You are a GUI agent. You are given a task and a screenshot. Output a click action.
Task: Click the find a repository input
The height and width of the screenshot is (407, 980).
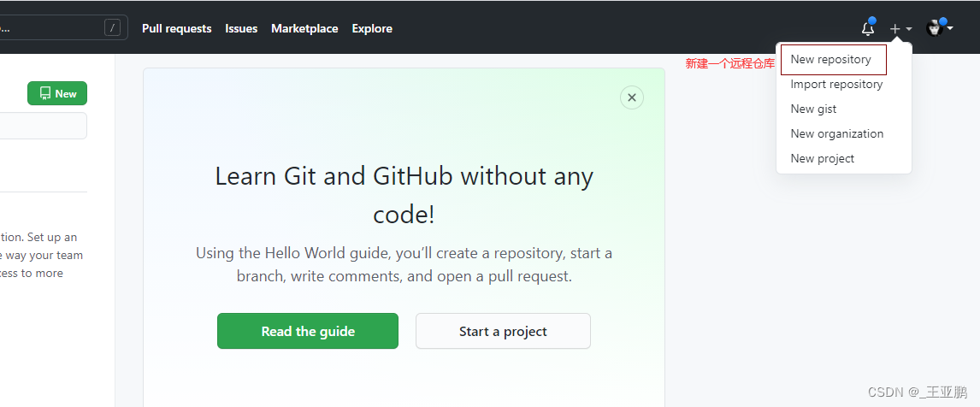(x=43, y=126)
